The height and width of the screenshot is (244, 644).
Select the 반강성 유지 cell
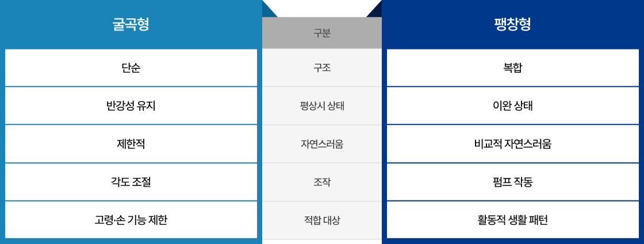(x=131, y=106)
